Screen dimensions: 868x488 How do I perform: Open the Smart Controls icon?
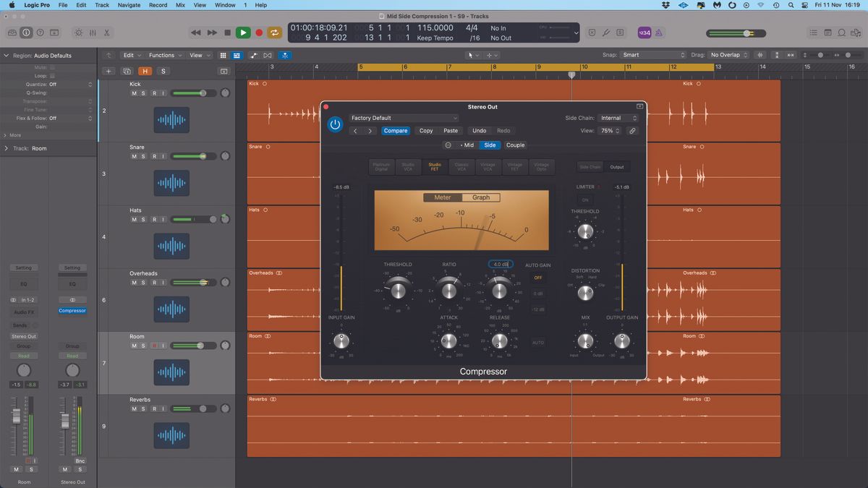(x=77, y=32)
